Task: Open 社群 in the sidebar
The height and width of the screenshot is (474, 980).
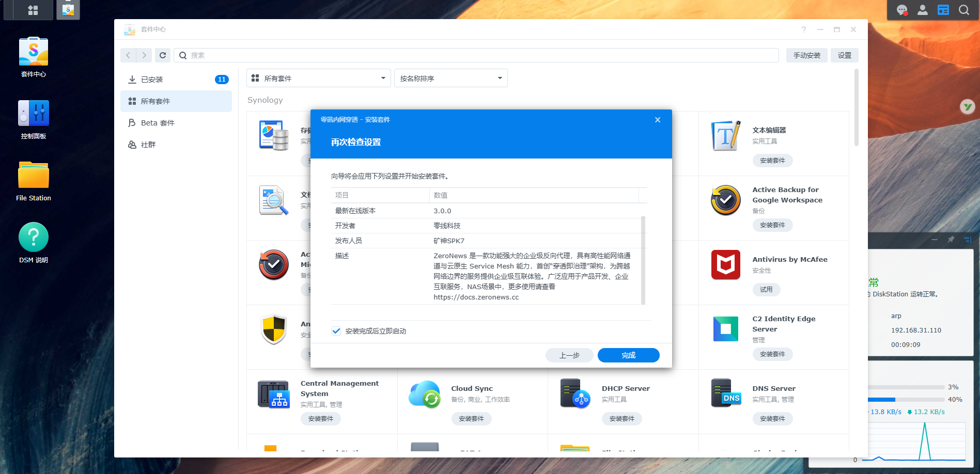Action: coord(148,145)
